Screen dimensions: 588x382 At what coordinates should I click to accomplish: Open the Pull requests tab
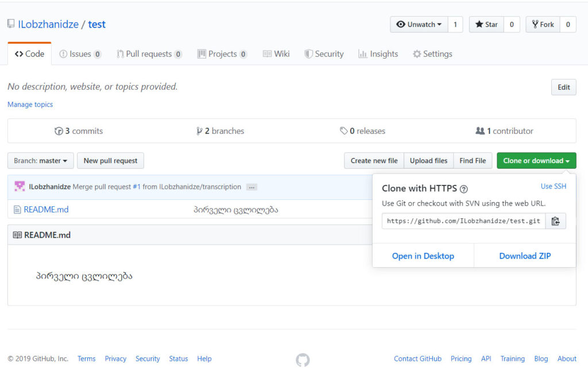tap(149, 54)
